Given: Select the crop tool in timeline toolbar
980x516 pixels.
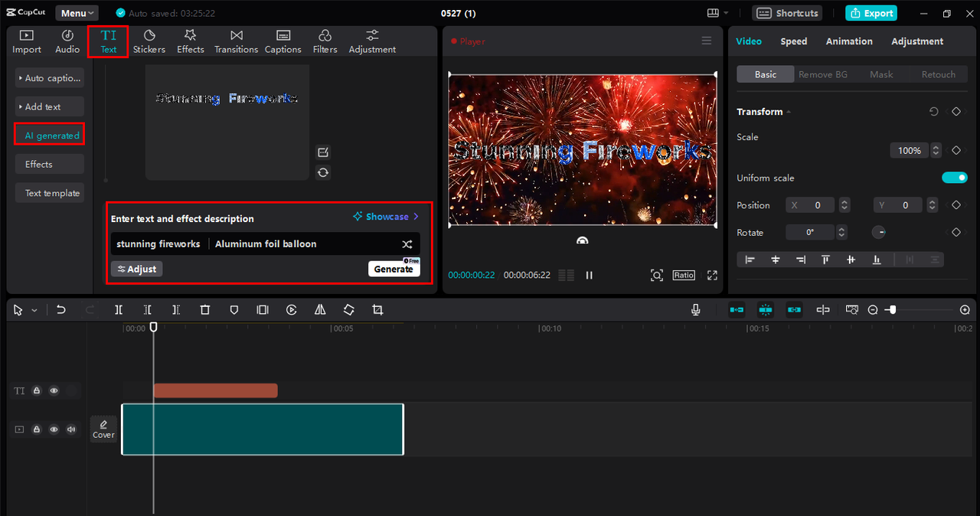Looking at the screenshot, I should pos(377,310).
